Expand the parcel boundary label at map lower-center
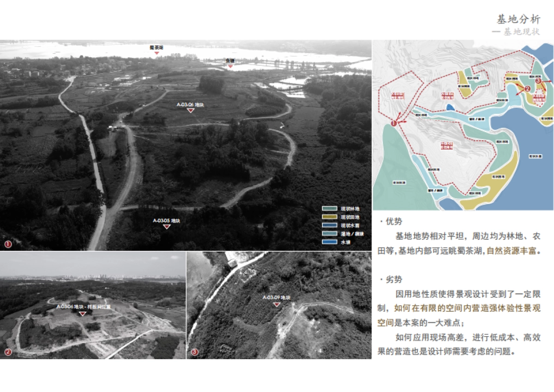Viewport: 554px width, 392px height. click(446, 146)
